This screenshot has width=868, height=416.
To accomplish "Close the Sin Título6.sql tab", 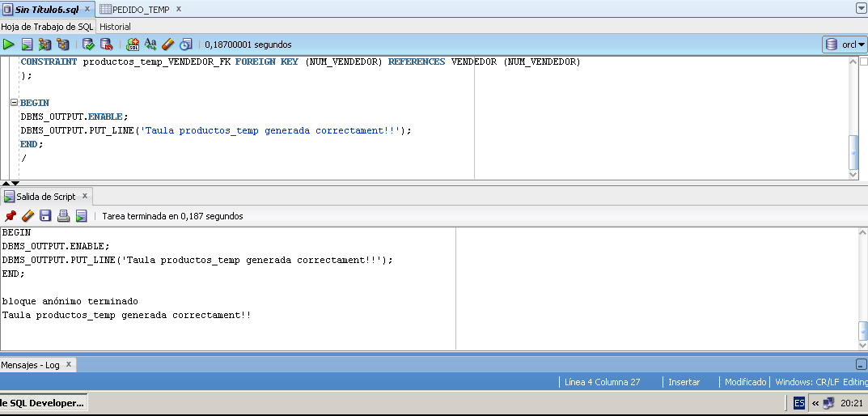I will (87, 10).
